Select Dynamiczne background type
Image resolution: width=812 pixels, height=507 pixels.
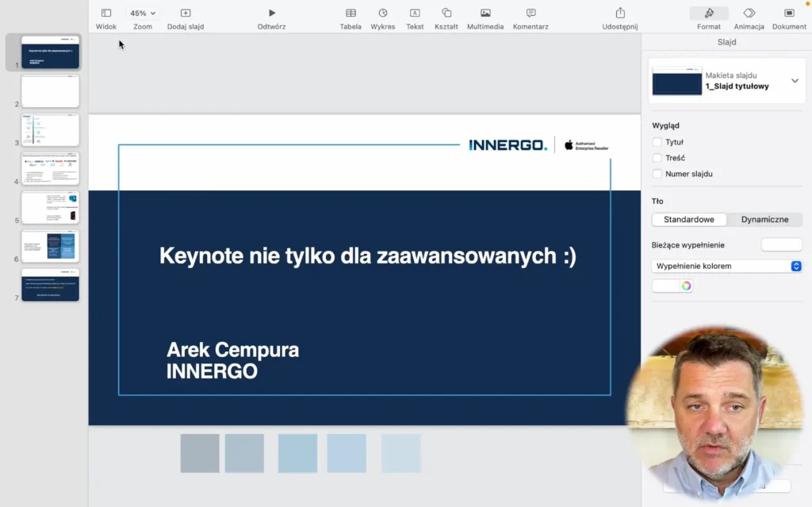pos(764,219)
